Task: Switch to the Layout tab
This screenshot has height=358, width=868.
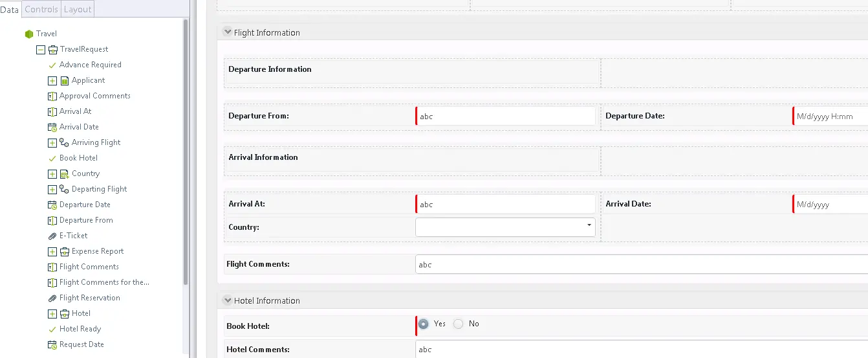Action: point(78,9)
